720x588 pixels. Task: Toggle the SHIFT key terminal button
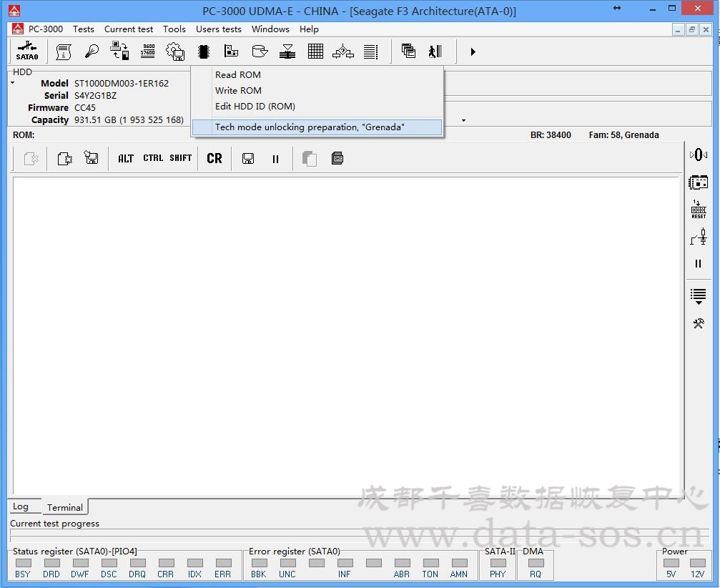181,158
